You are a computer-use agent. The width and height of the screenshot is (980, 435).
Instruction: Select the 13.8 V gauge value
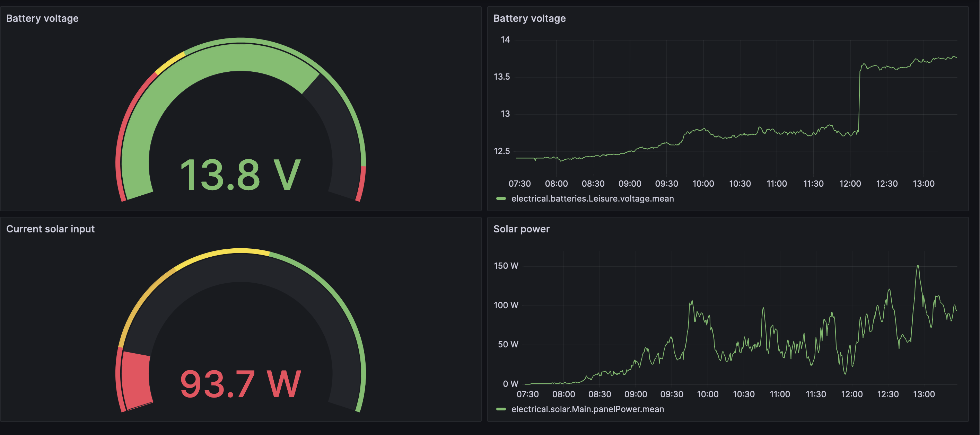click(x=240, y=175)
